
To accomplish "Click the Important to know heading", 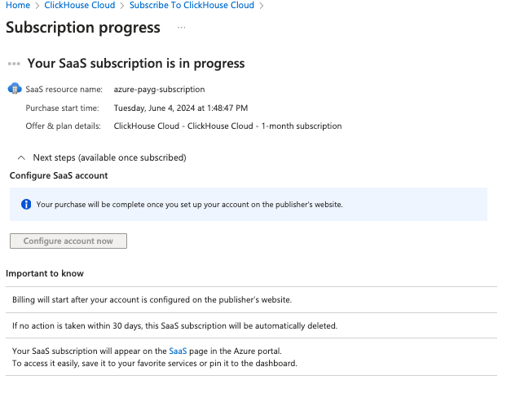I will click(x=45, y=273).
